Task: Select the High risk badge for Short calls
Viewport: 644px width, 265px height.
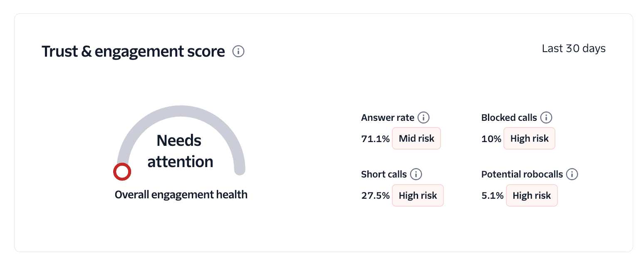Action: click(418, 195)
